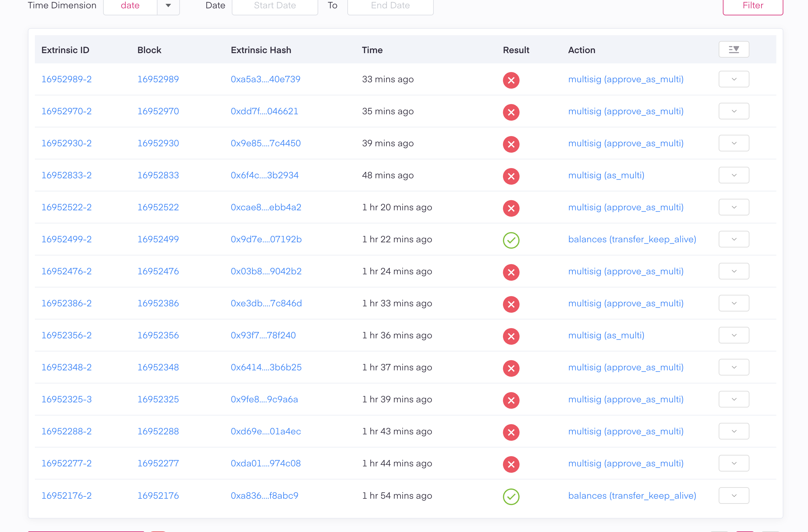Click the failed result icon for 16952386-2
Image resolution: width=808 pixels, height=532 pixels.
511,304
